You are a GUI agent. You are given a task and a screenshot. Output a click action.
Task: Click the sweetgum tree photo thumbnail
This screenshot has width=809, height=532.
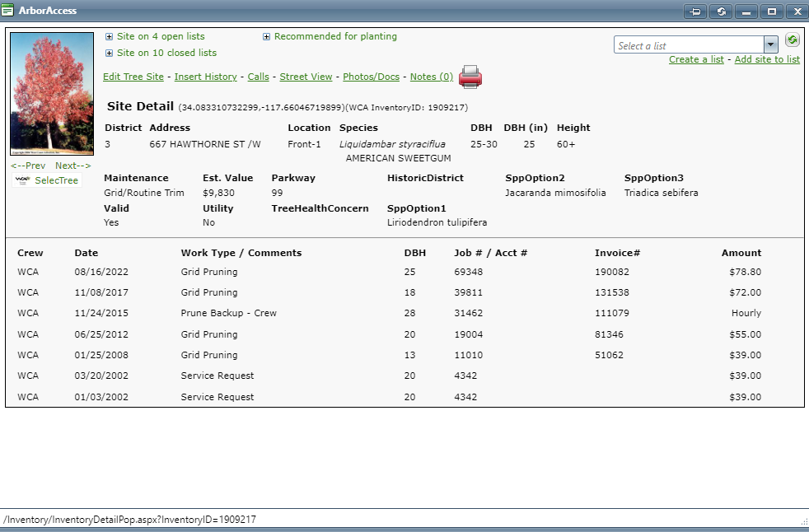(x=52, y=94)
